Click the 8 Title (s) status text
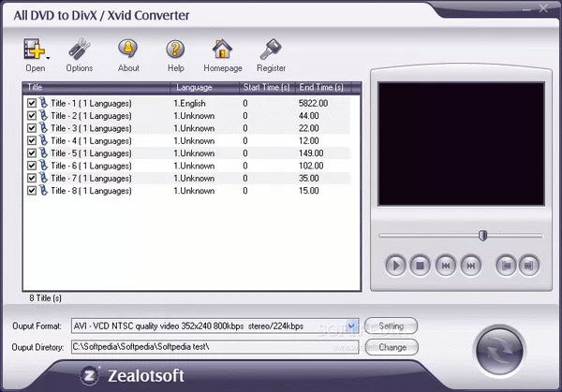Image resolution: width=562 pixels, height=392 pixels. 45,298
